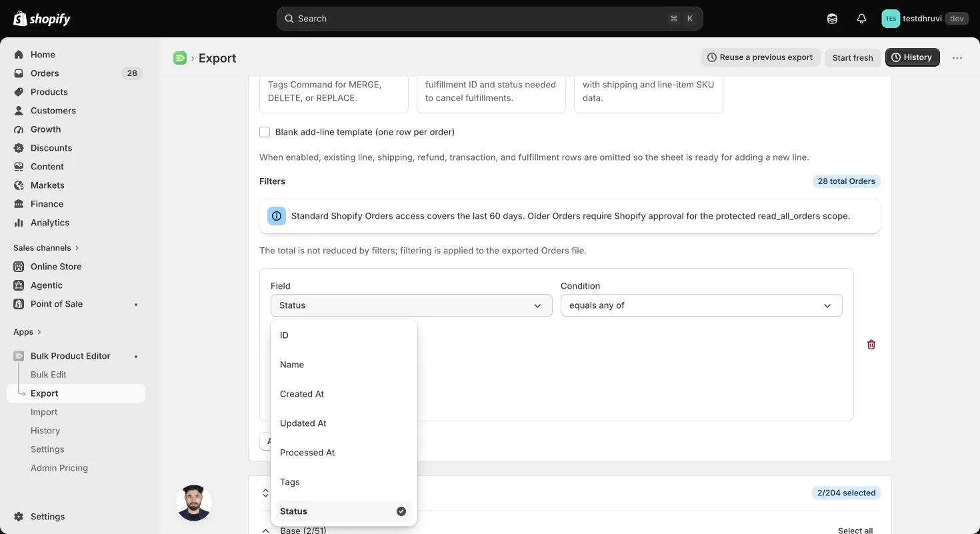The image size is (980, 534).
Task: Open Import page in sidebar
Action: click(x=44, y=412)
